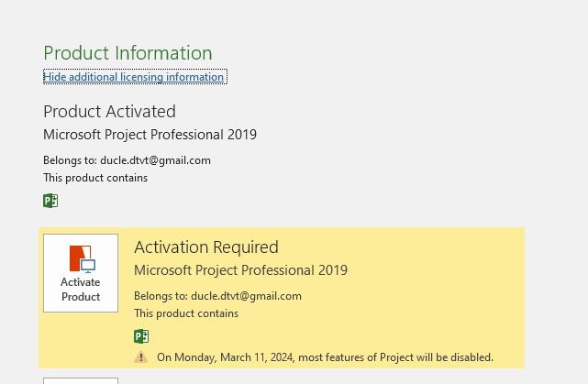
Task: Click the March 11, 2024 warning message
Action: click(x=325, y=357)
